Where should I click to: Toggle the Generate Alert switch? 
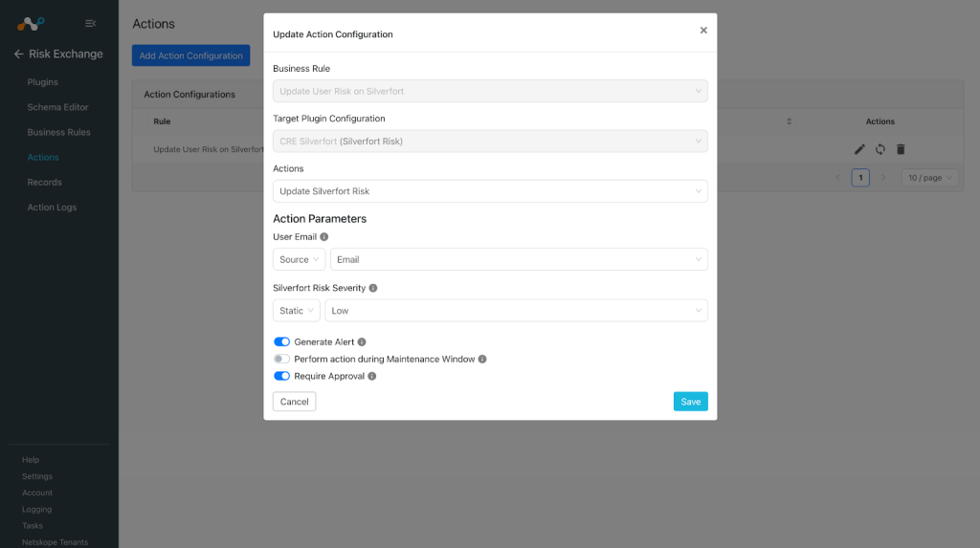282,341
